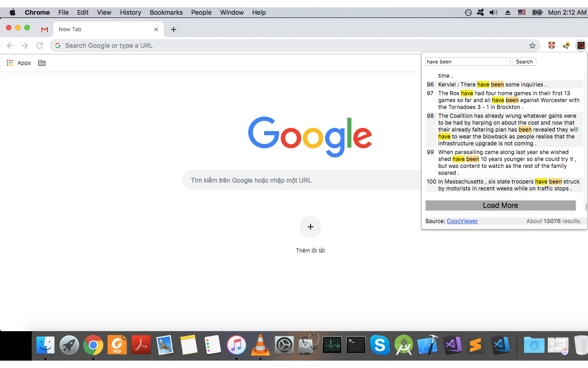Click the clock showing Mon 2:12 AM
588x368 pixels.
[567, 12]
